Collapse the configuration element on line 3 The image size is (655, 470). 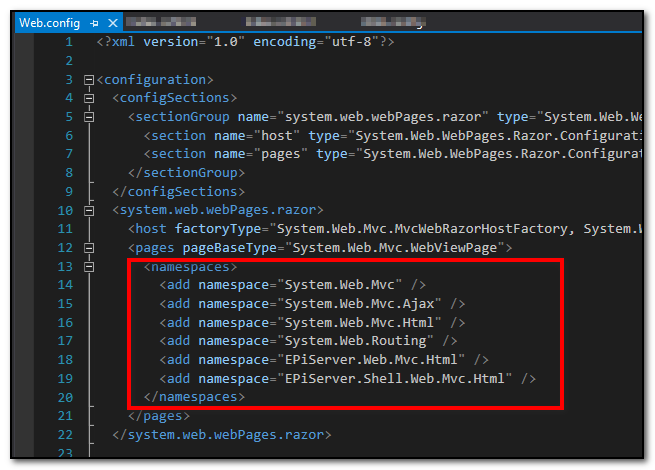(x=90, y=79)
